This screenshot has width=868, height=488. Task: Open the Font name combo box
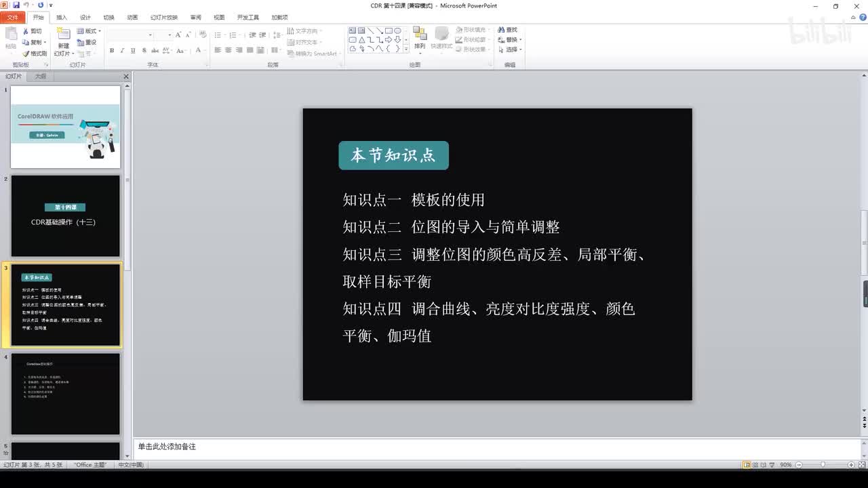[x=130, y=35]
